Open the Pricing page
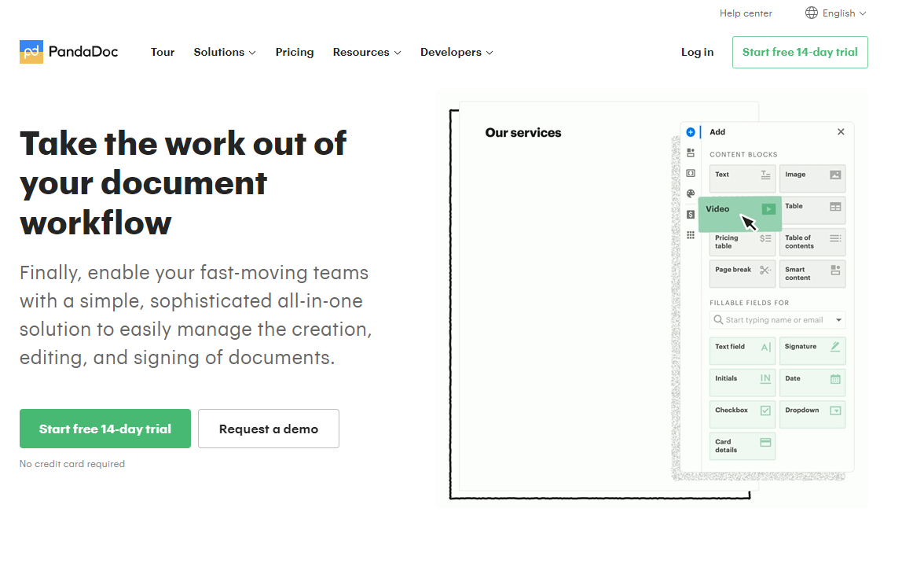Screen dimensions: 924x578 pyautogui.click(x=295, y=52)
